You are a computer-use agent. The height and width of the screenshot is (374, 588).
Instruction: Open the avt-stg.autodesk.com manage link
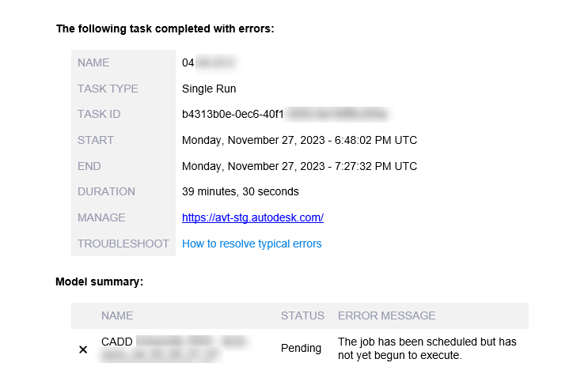252,217
